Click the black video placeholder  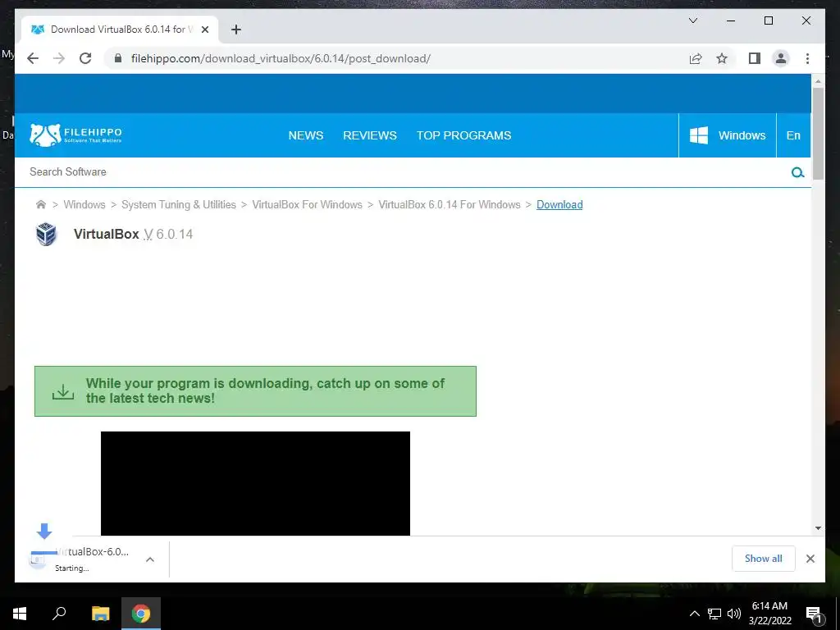[255, 483]
